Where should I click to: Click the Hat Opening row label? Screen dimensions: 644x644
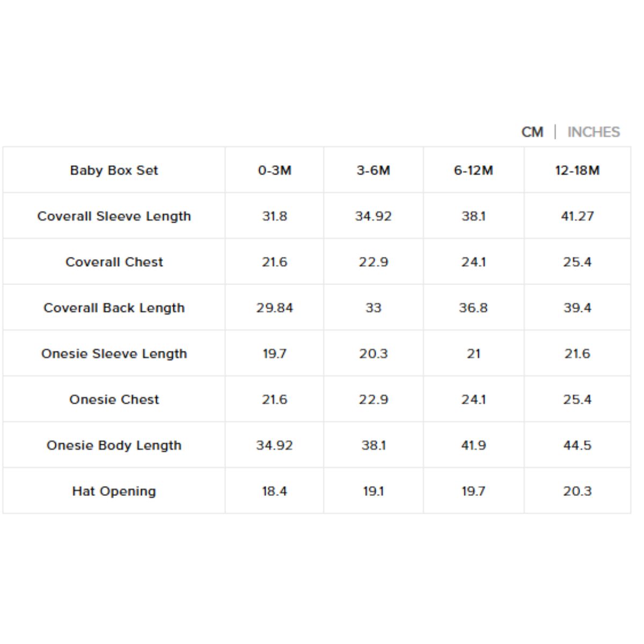pyautogui.click(x=114, y=491)
